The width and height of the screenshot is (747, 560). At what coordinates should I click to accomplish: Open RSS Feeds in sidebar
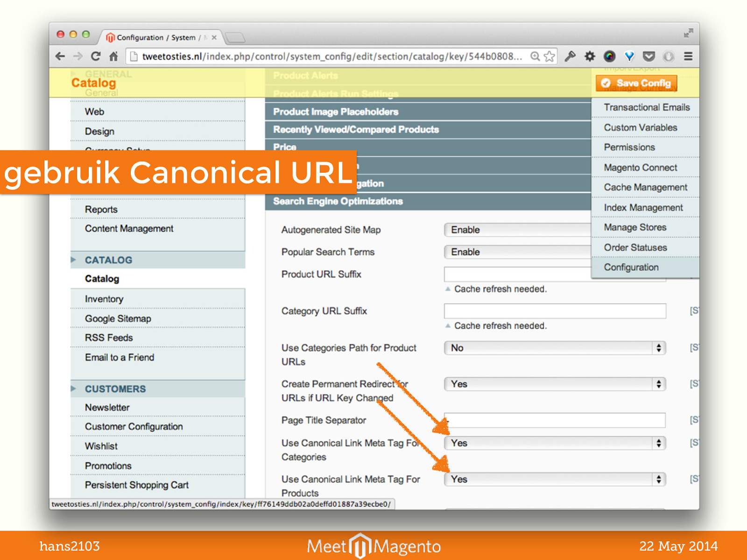coord(158,338)
